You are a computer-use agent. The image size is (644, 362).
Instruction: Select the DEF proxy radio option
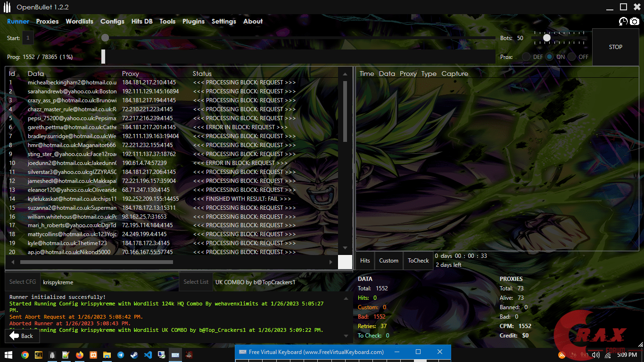526,57
